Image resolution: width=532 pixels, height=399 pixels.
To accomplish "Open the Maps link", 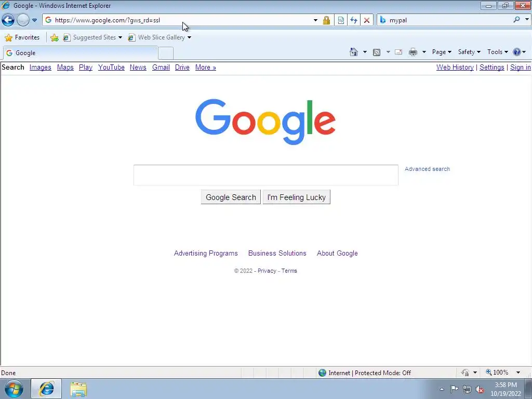I will point(65,67).
